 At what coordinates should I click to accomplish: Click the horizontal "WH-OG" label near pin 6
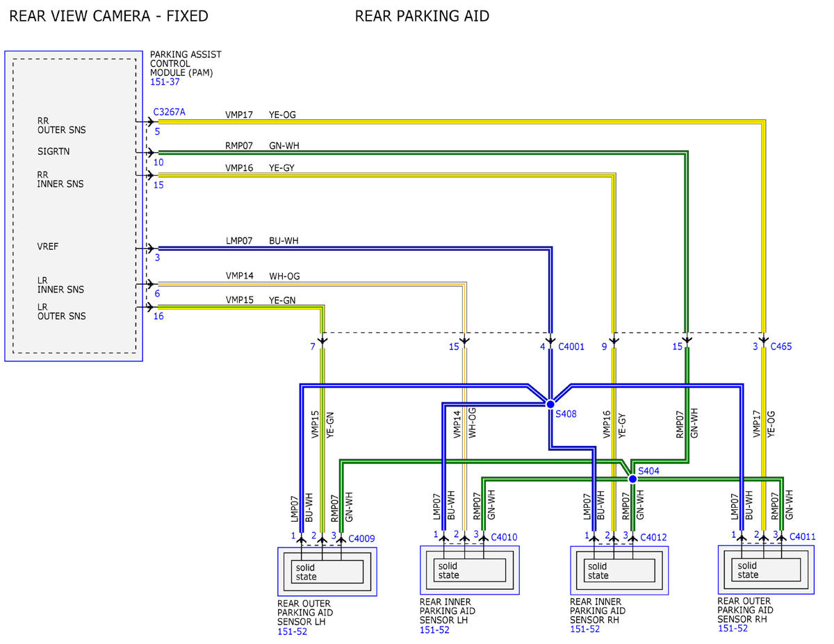coord(284,276)
